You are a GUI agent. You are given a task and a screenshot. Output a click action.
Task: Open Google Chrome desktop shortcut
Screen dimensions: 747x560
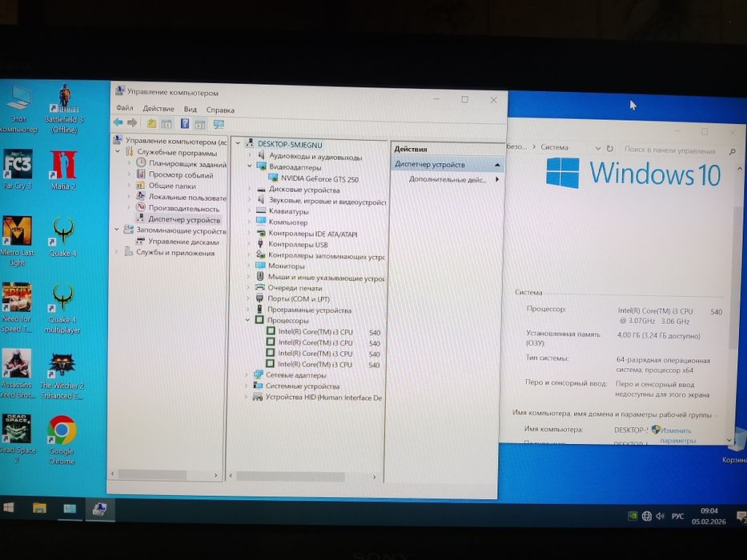[x=62, y=439]
